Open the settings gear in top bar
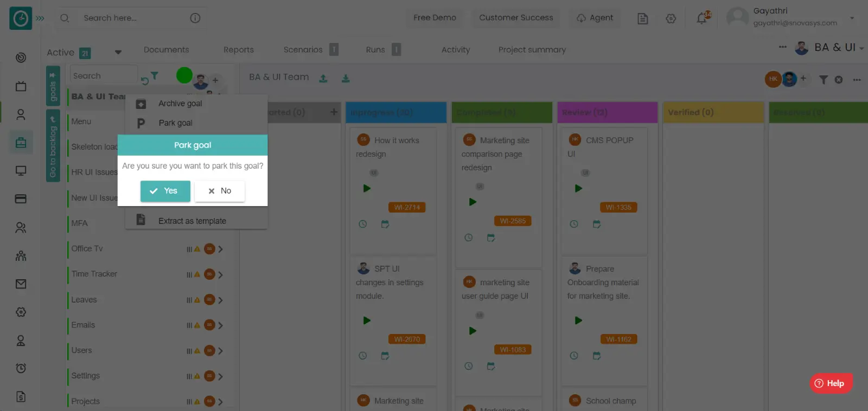Viewport: 868px width, 411px height. click(x=671, y=18)
